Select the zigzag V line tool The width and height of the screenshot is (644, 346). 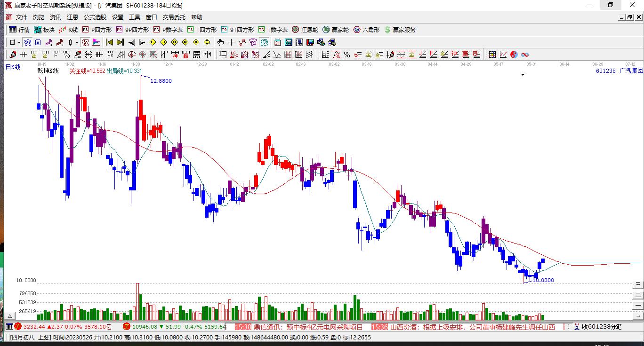pos(277,55)
